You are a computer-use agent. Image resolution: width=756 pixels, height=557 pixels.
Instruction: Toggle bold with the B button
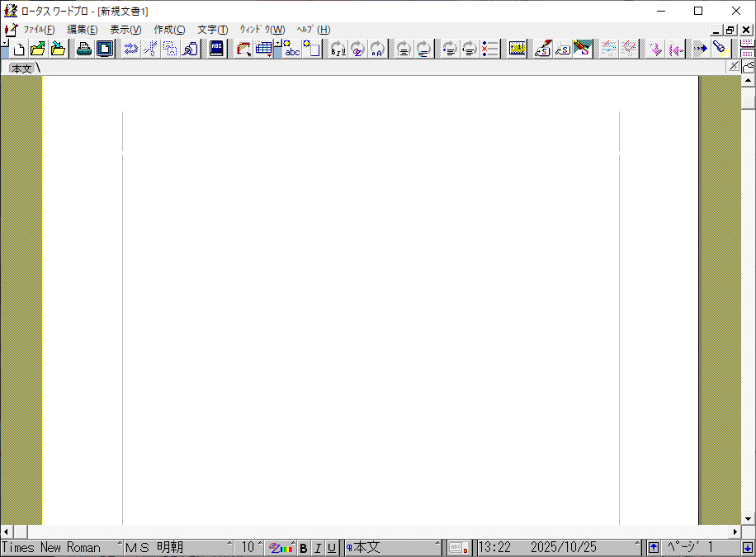[303, 548]
